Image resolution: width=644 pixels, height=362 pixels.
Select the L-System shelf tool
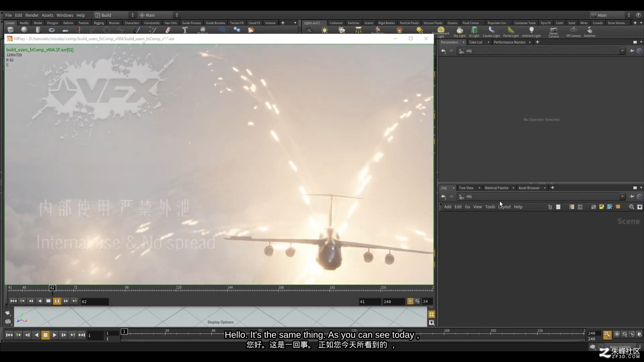tap(222, 30)
